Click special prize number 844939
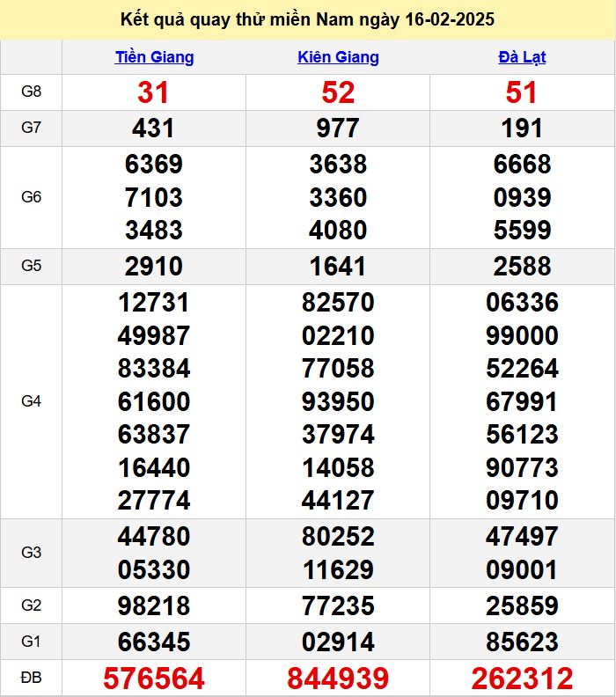This screenshot has height=697, width=616. (338, 679)
